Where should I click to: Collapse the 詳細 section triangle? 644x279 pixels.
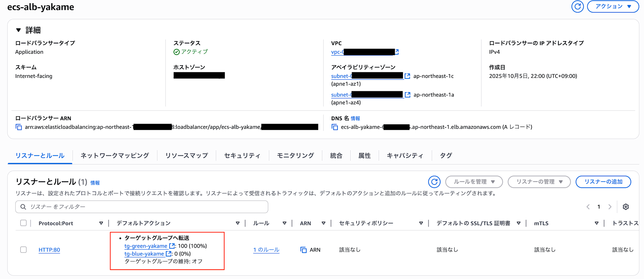coord(18,30)
